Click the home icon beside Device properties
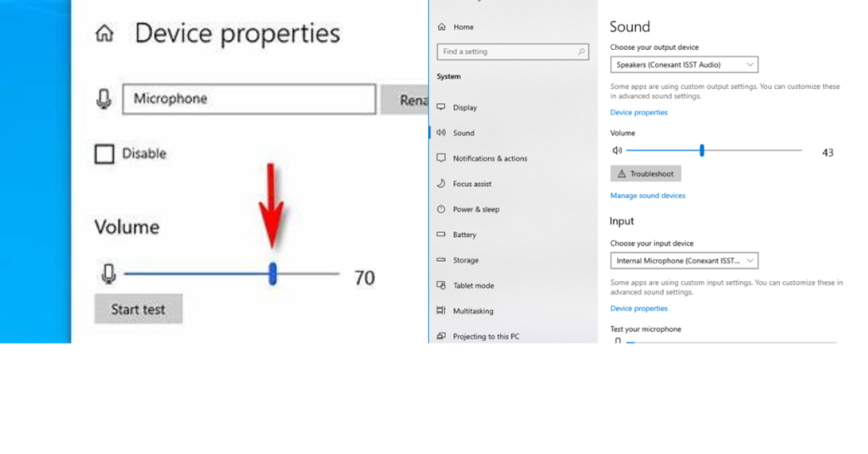This screenshot has height=454, width=868. point(104,34)
